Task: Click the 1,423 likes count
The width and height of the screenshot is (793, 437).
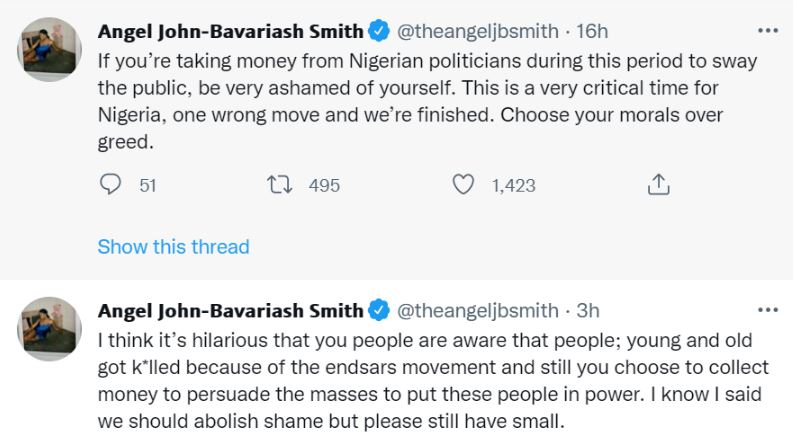Action: (513, 185)
